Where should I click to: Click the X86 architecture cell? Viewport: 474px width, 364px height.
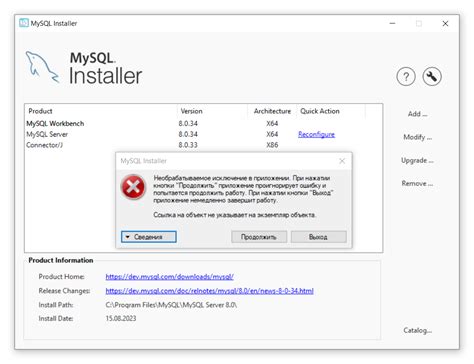tap(272, 145)
